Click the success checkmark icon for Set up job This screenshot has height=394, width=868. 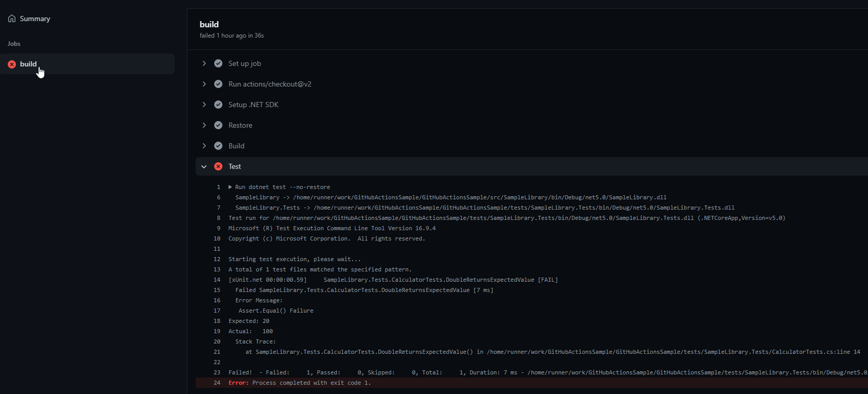(x=218, y=63)
